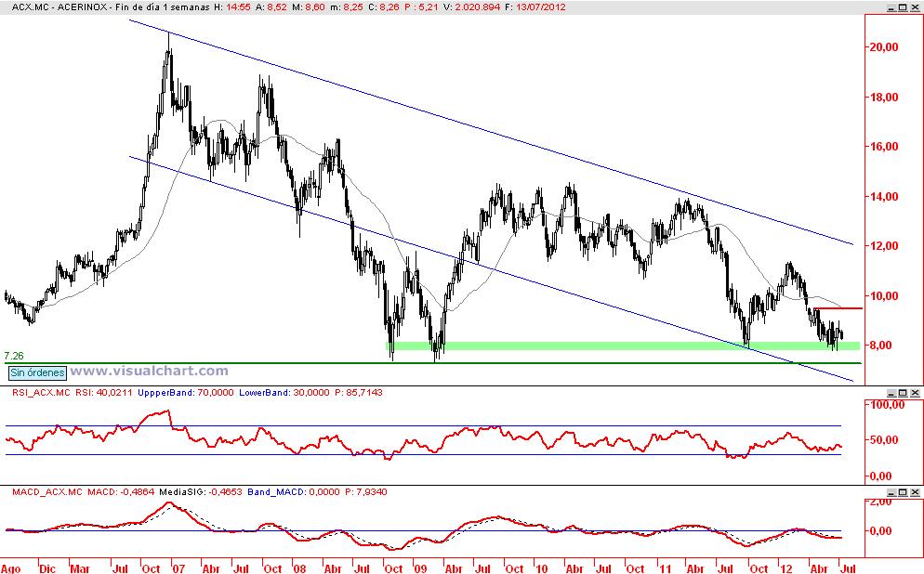Viewport: 924px width, 574px height.
Task: Click the 'MediaSIG: -0,4653' value
Action: [x=201, y=491]
